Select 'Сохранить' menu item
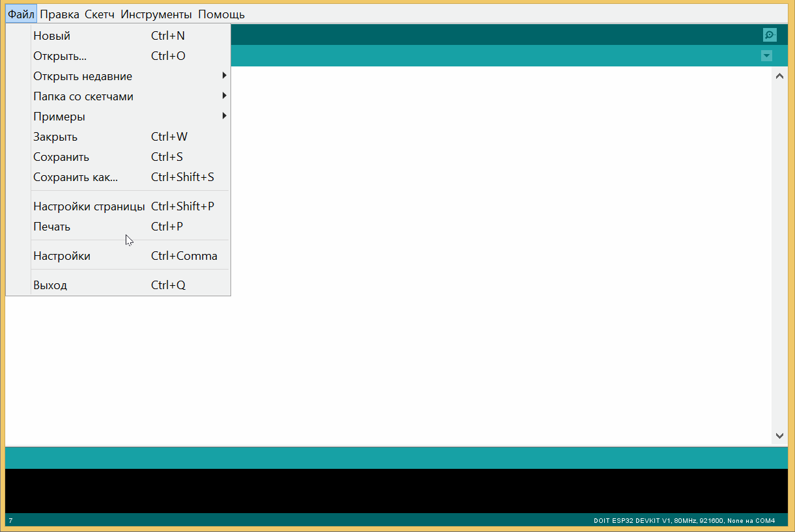 (61, 157)
